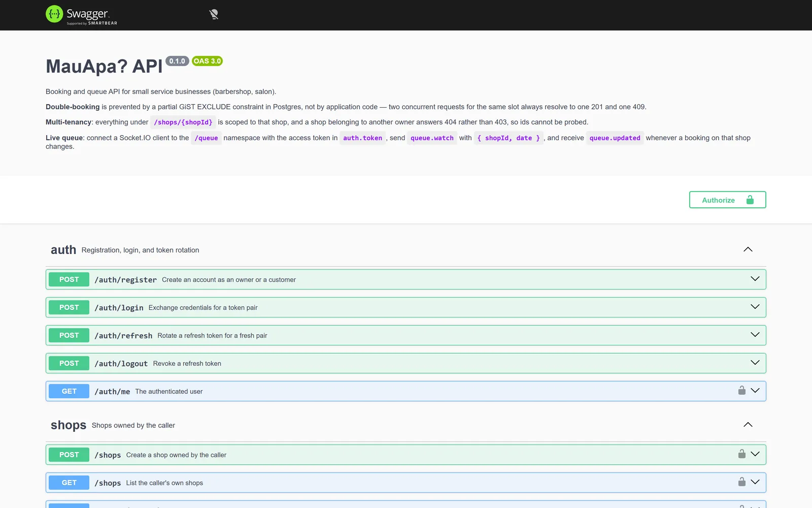The width and height of the screenshot is (812, 508).
Task: Click the /queue code snippet
Action: pyautogui.click(x=206, y=138)
